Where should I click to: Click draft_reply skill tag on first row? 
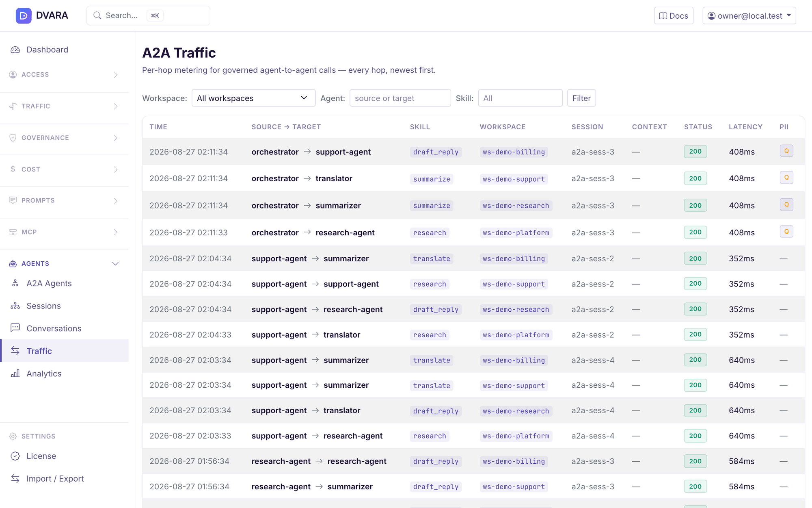click(436, 152)
